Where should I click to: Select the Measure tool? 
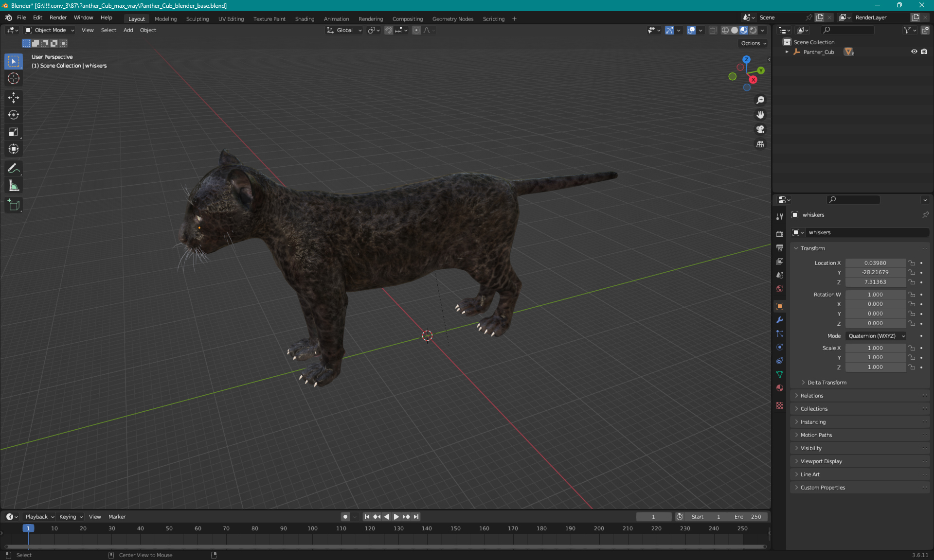pyautogui.click(x=14, y=186)
